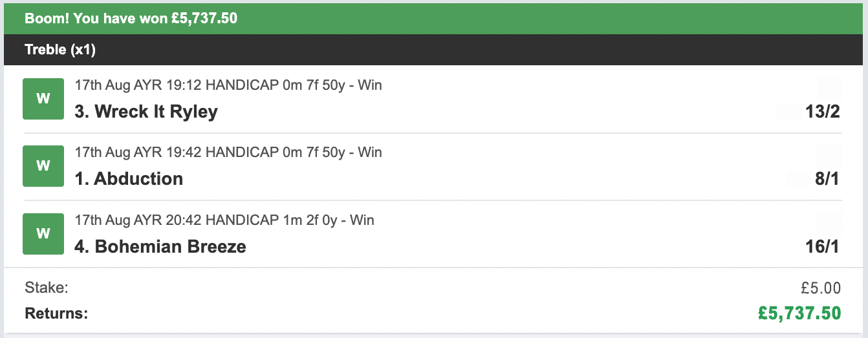The width and height of the screenshot is (868, 338).
Task: Click the green W badge beside Wreck It Ryley
Action: pos(43,99)
